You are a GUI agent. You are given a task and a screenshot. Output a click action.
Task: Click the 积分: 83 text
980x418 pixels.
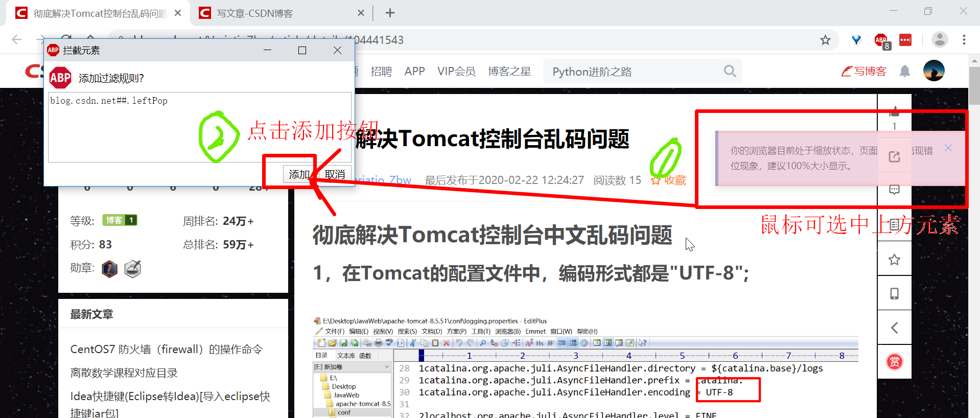pyautogui.click(x=91, y=244)
